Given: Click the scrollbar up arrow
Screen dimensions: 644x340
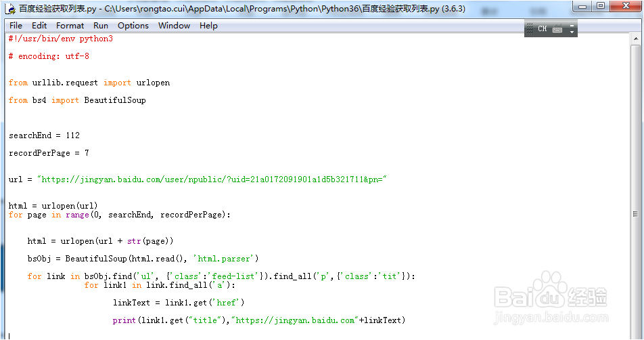Looking at the screenshot, I should click(636, 39).
